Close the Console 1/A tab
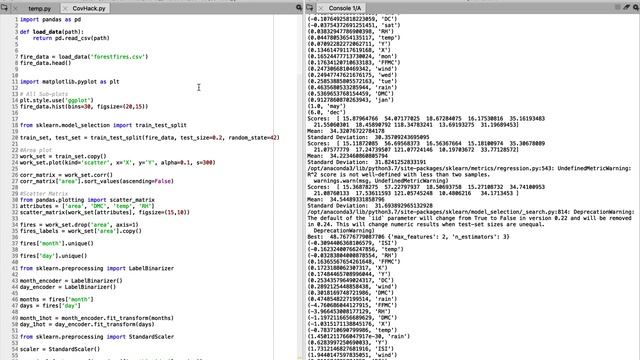This screenshot has height=360, width=640. pyautogui.click(x=321, y=8)
